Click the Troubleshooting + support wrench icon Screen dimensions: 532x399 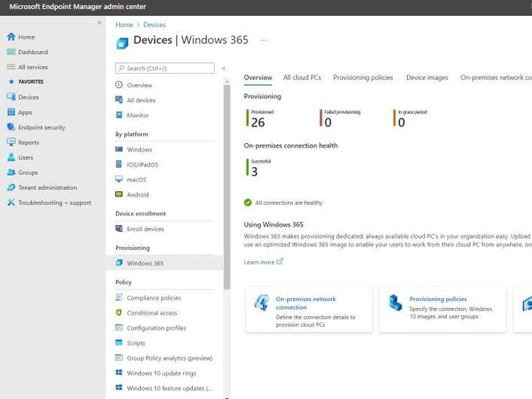click(11, 202)
